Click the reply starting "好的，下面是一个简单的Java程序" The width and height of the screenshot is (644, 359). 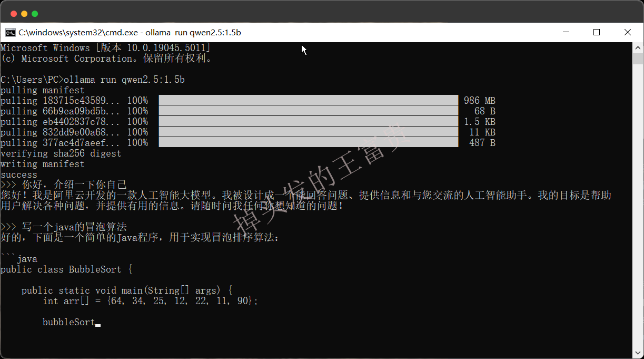pyautogui.click(x=140, y=238)
